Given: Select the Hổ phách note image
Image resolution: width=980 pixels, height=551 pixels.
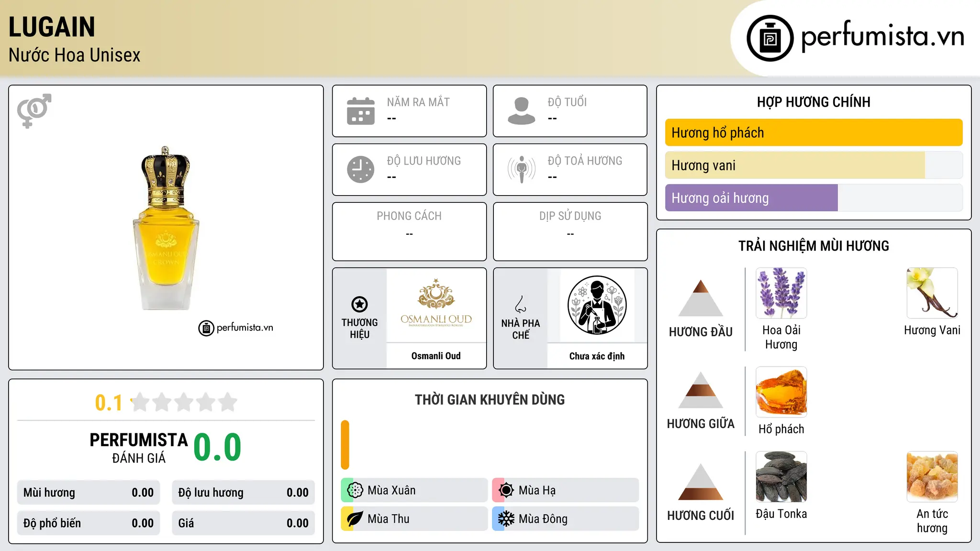Looking at the screenshot, I should [x=781, y=392].
